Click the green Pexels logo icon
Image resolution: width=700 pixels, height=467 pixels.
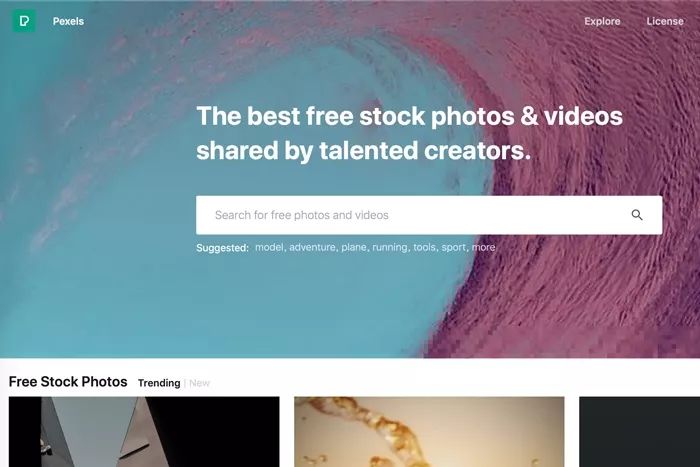[x=24, y=21]
